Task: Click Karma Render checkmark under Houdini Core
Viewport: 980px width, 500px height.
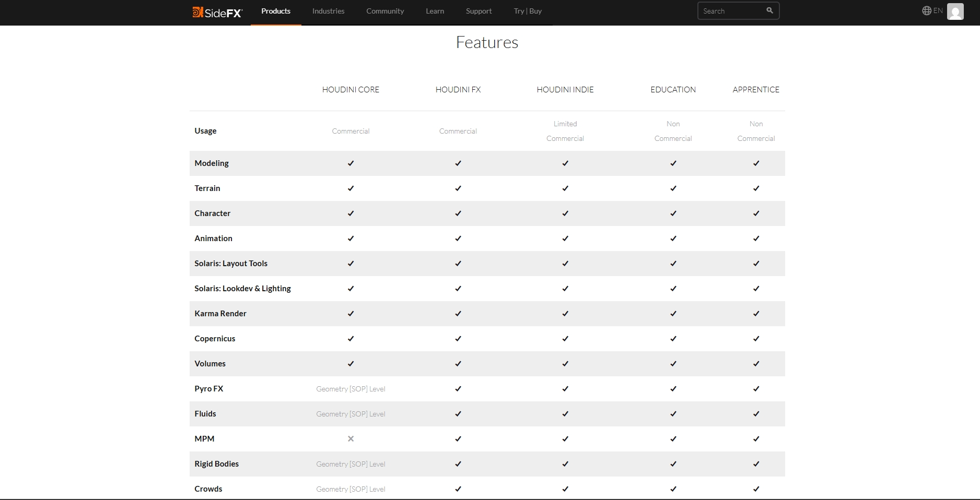Action: (351, 314)
